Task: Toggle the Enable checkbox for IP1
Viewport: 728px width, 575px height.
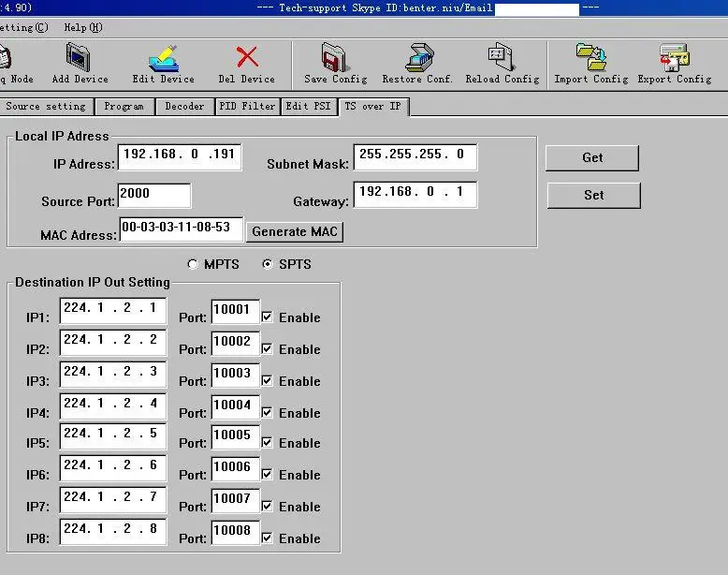Action: click(x=268, y=317)
